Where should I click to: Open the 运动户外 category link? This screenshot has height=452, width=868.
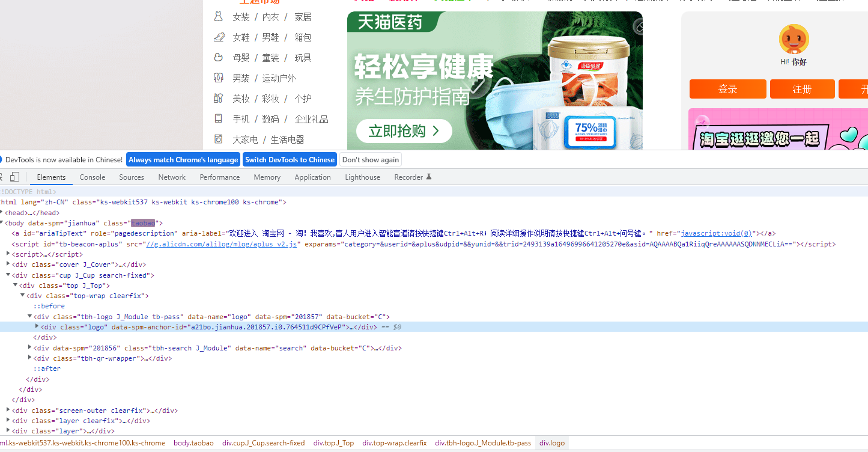pyautogui.click(x=279, y=78)
